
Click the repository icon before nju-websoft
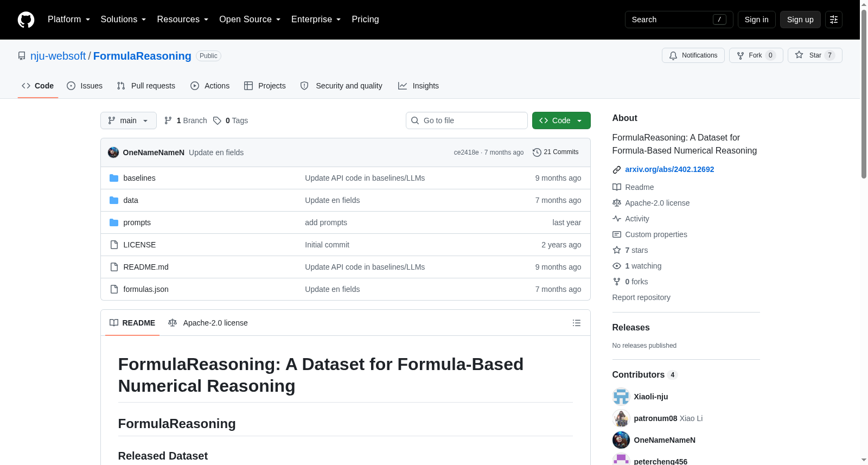[x=22, y=56]
